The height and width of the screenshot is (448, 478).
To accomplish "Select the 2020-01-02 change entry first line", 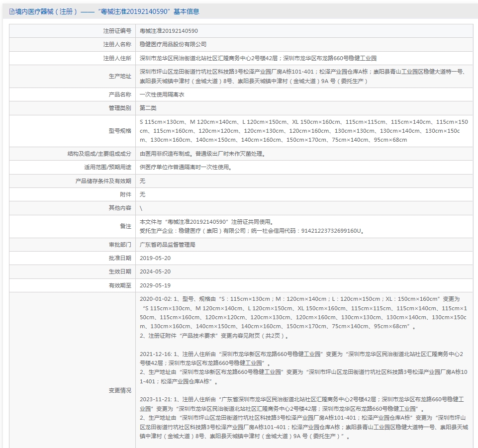I will (x=299, y=299).
